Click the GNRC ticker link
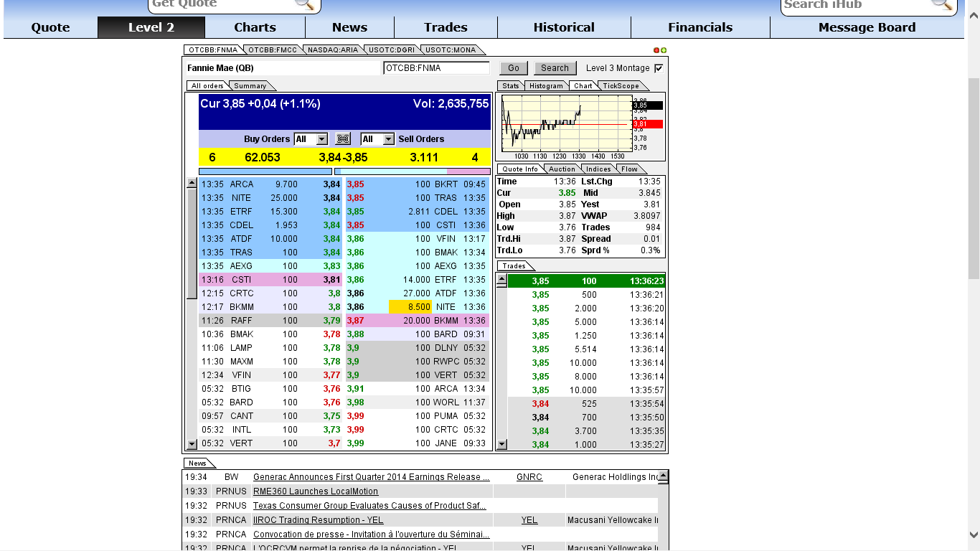Viewport: 980px width, 551px height. click(529, 477)
